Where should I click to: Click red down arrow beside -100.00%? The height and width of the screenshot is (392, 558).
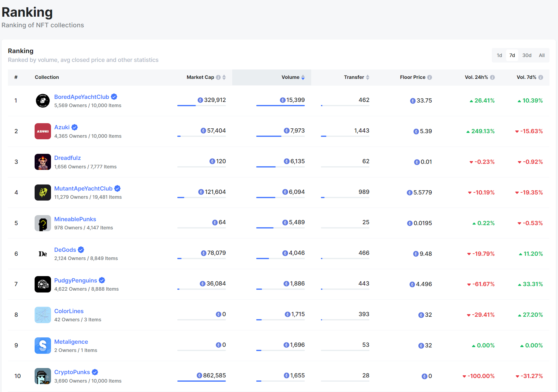coord(464,377)
